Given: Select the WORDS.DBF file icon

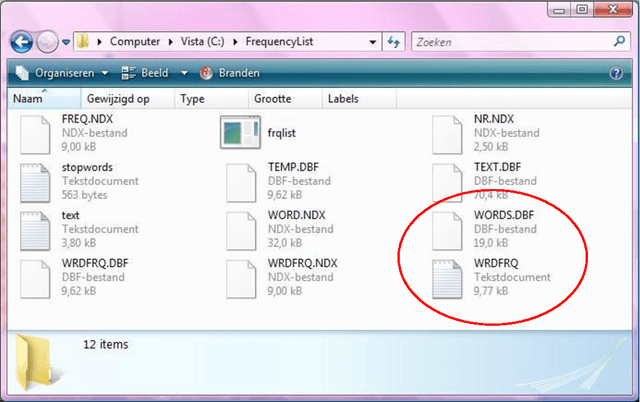Looking at the screenshot, I should [x=445, y=229].
